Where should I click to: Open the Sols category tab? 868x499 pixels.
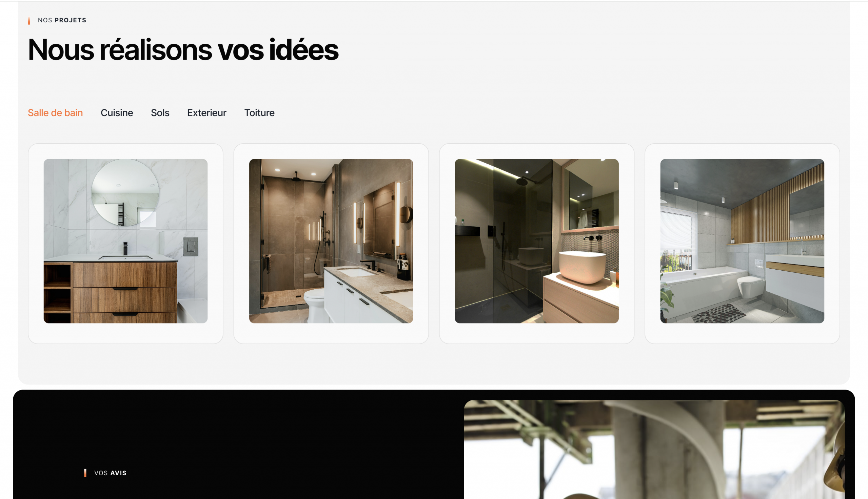point(160,113)
